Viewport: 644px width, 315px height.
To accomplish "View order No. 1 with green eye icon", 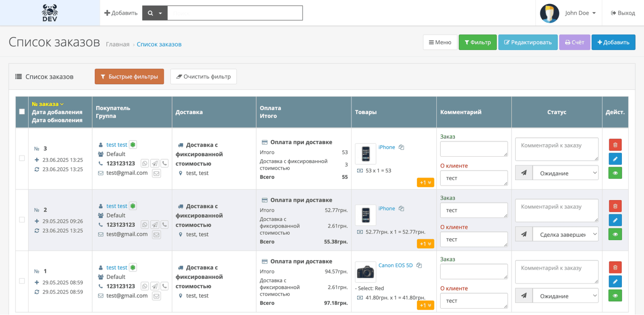I will [615, 296].
